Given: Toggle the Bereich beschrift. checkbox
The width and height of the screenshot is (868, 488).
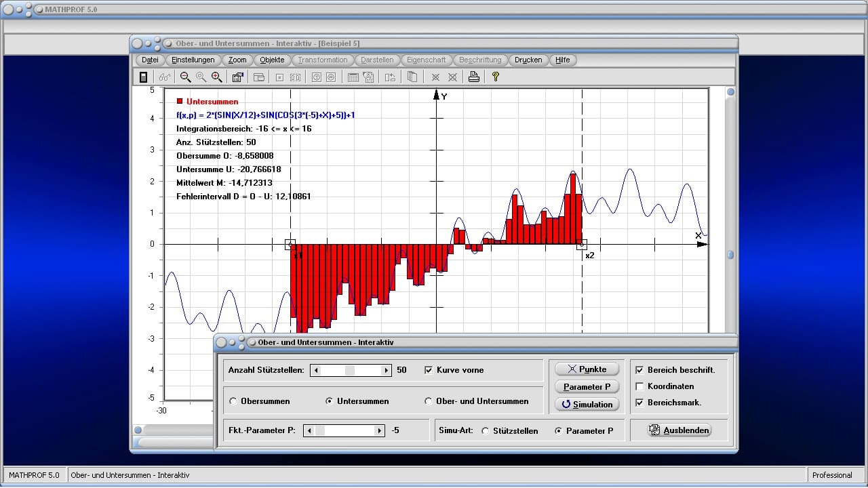Looking at the screenshot, I should coord(639,370).
